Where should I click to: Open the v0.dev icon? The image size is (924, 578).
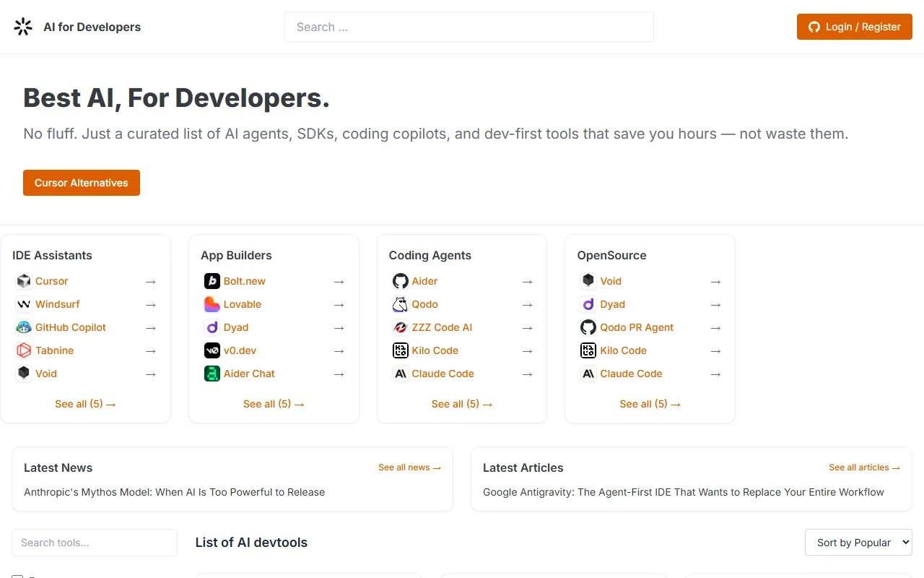pos(212,350)
